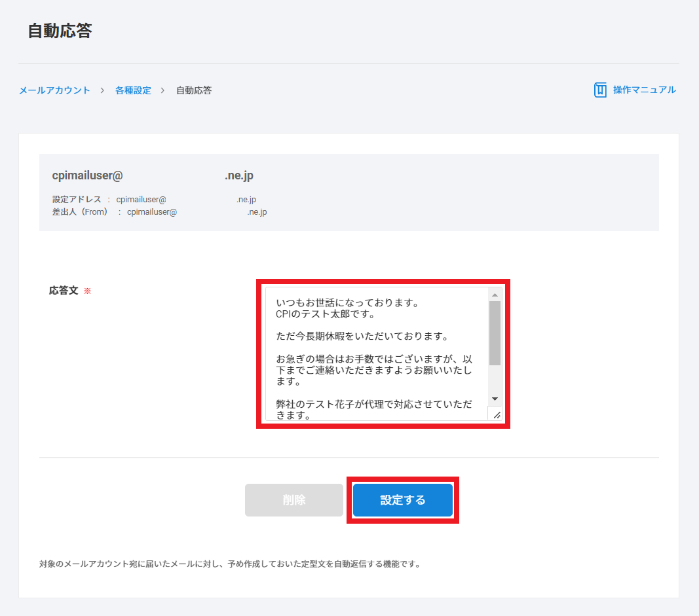The height and width of the screenshot is (616, 699).
Task: Click the chevron after 各種設定 breadcrumb
Action: coord(163,90)
